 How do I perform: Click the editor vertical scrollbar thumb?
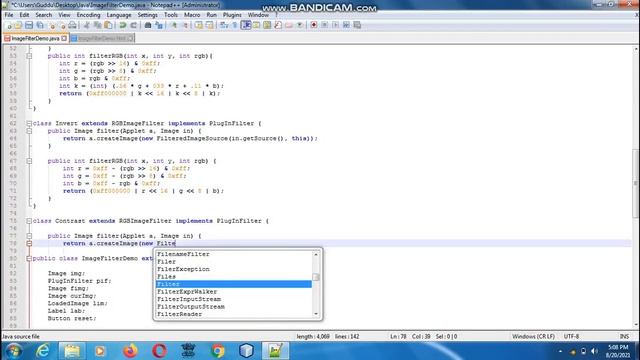636,184
